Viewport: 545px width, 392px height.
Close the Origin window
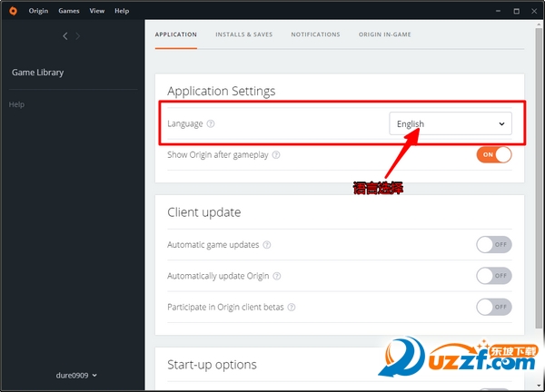pyautogui.click(x=534, y=11)
